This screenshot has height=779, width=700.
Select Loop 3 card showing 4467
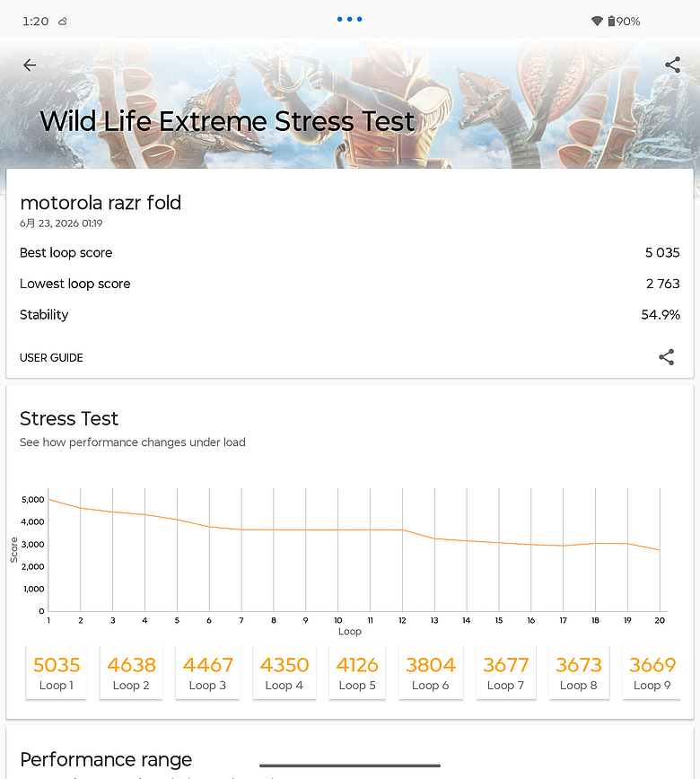207,672
